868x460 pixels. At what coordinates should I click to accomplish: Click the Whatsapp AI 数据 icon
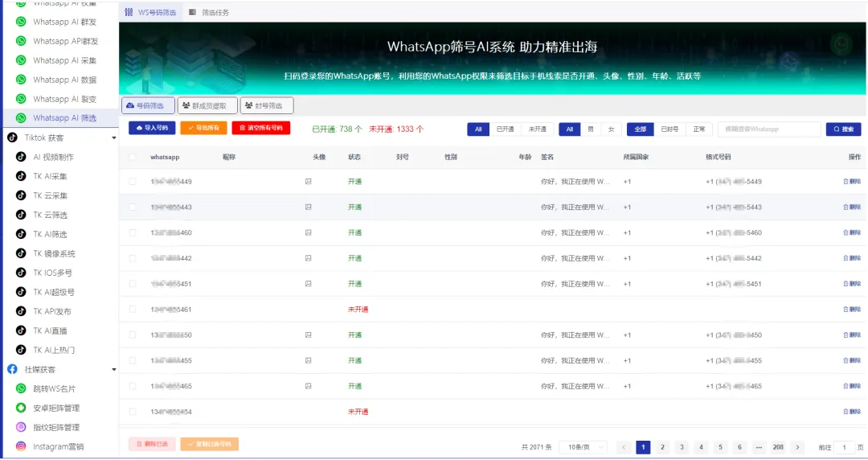21,80
